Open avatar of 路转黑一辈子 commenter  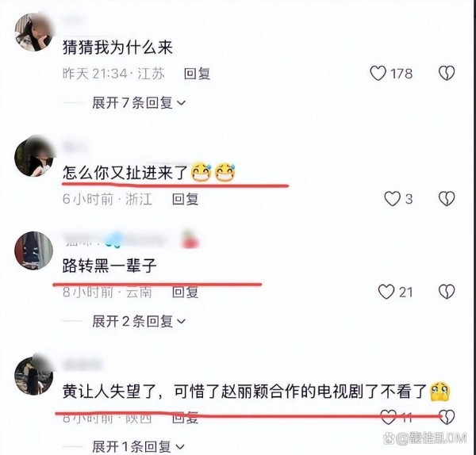(x=33, y=250)
